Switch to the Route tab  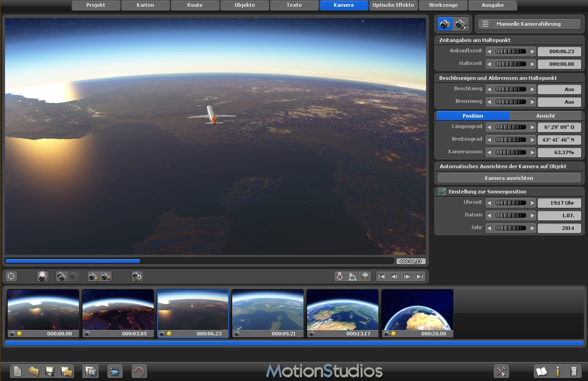tap(195, 5)
